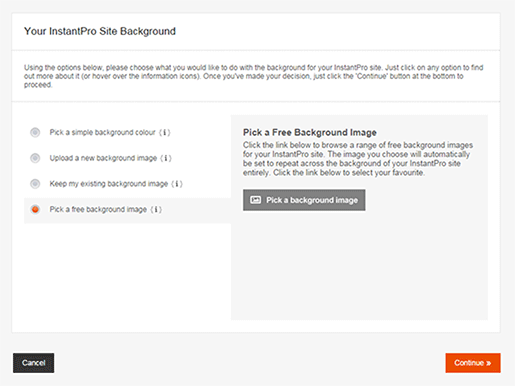Screen dimensions: 515x386
Task: Click 'Pick a Free Background Image' panel heading
Action: (x=310, y=132)
